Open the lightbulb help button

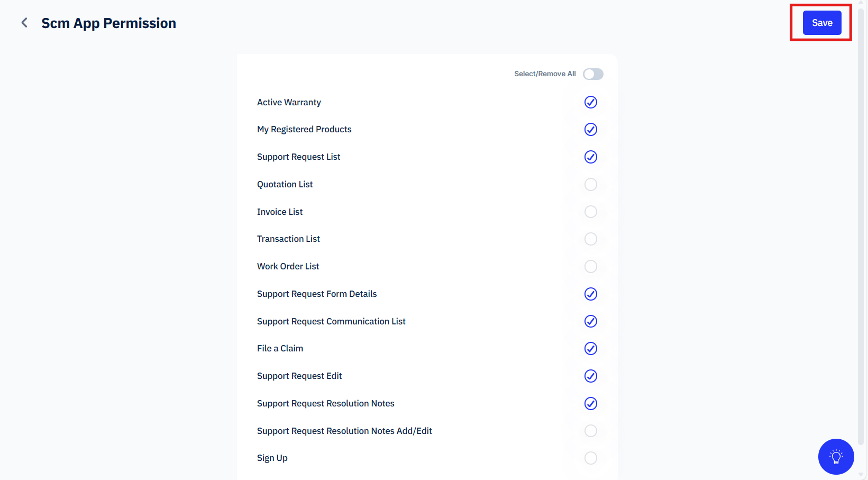pyautogui.click(x=836, y=457)
